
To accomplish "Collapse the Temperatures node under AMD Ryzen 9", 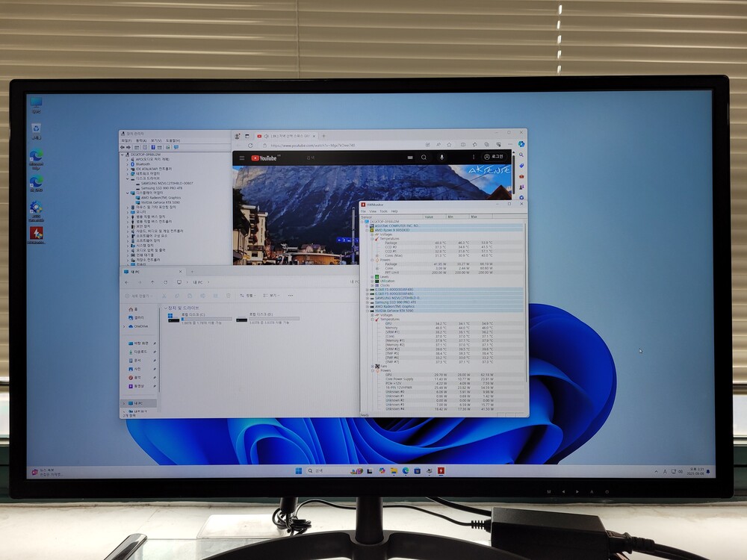I will point(373,238).
